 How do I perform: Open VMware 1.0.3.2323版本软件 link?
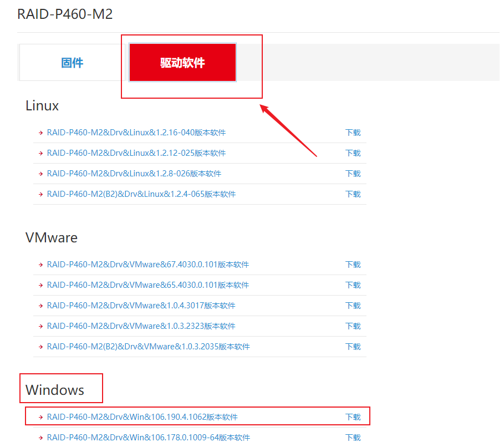[141, 326]
